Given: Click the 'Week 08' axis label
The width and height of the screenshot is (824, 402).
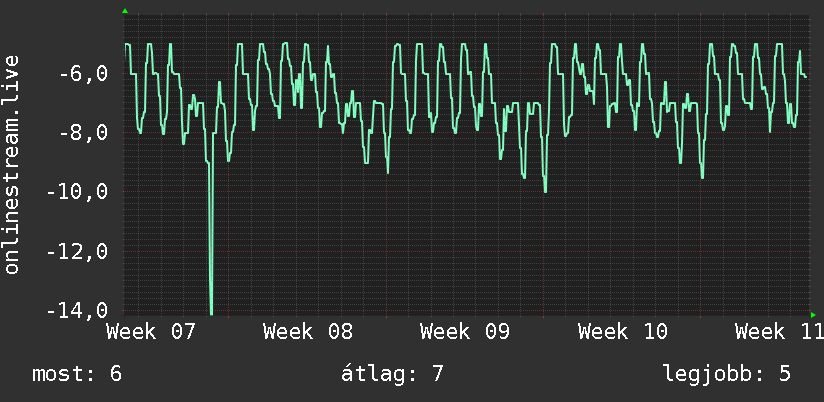Looking at the screenshot, I should click(x=308, y=332).
